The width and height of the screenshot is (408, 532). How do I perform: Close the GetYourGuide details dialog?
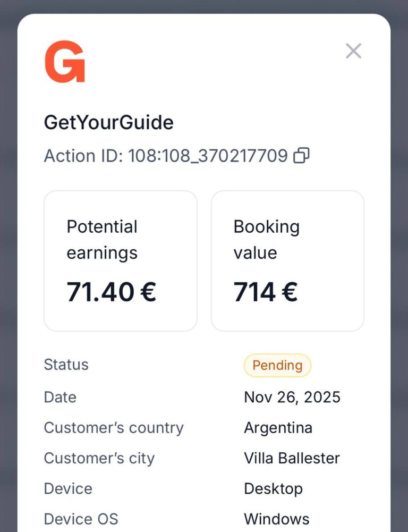(x=353, y=51)
